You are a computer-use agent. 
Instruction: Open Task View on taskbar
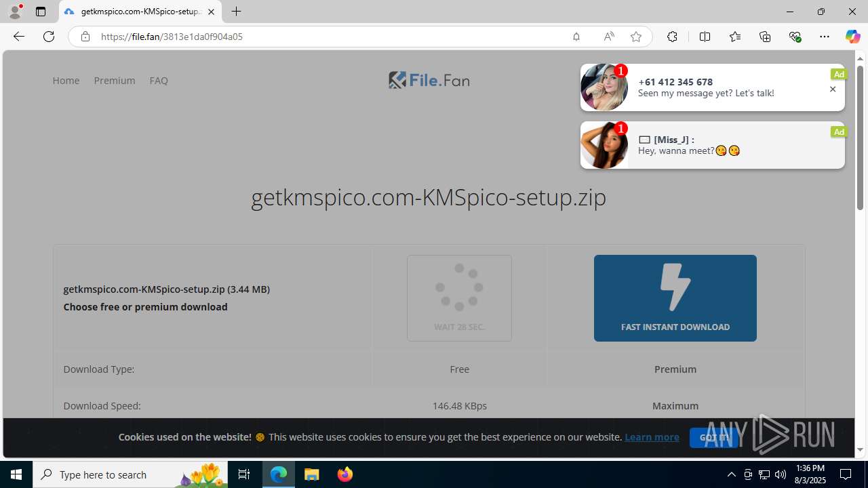pos(244,474)
